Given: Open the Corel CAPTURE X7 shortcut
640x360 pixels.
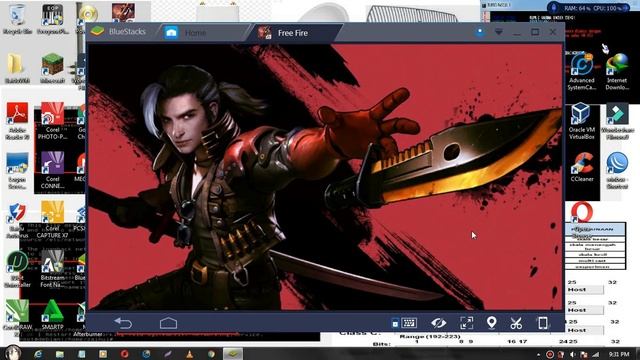Looking at the screenshot, I should click(52, 220).
